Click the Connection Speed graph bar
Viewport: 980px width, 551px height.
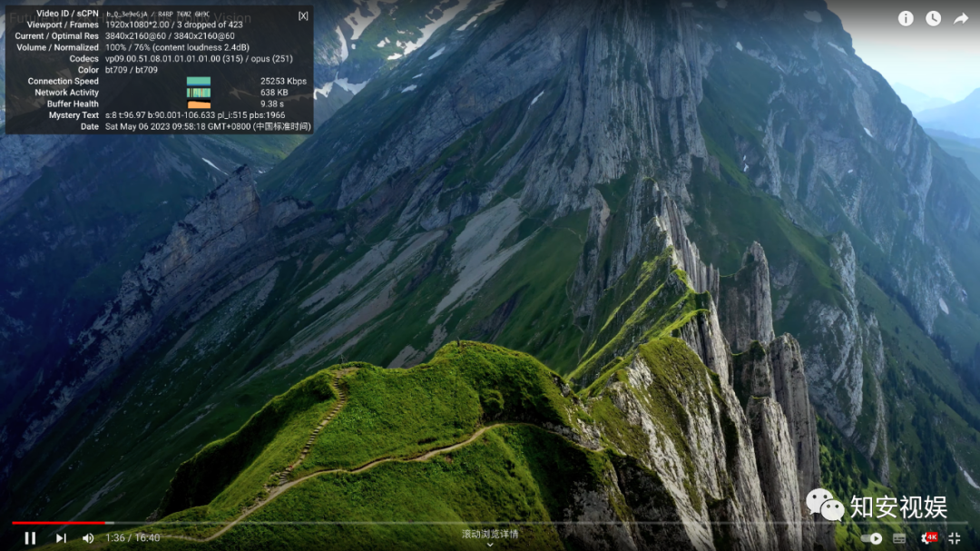click(199, 82)
